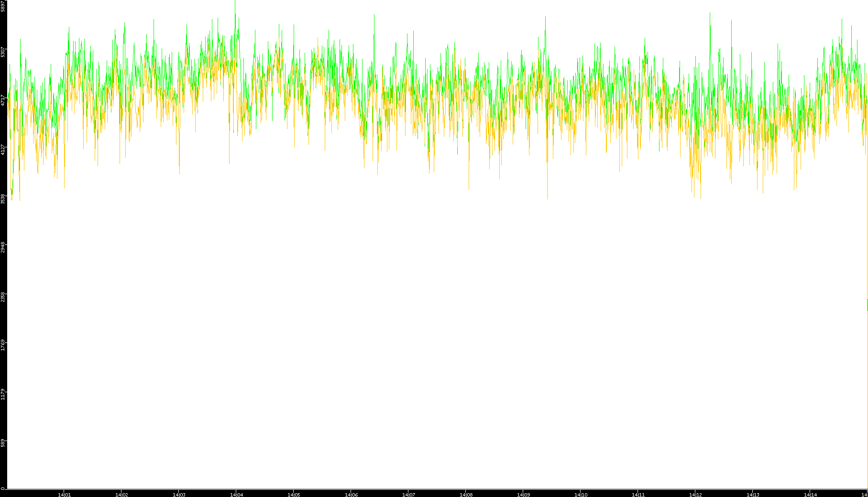Click the 1179 vertical axis label

[3, 395]
